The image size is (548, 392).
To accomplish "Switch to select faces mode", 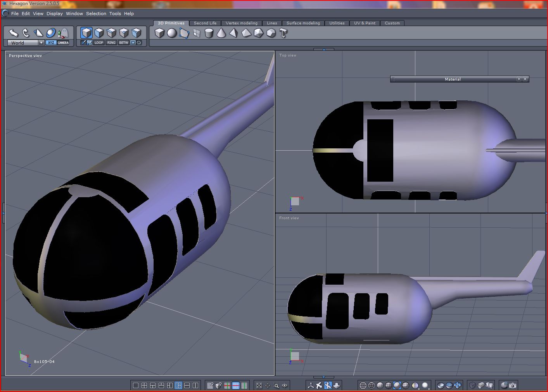I will (x=99, y=33).
